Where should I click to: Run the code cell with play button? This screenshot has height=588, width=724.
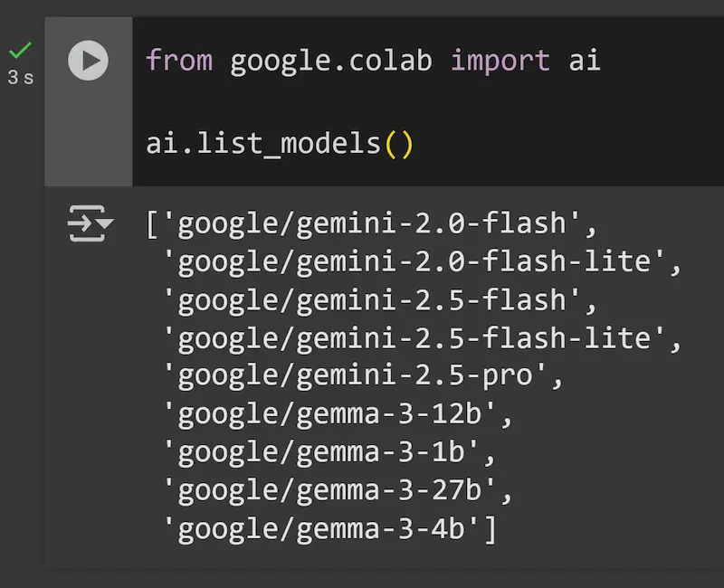(88, 61)
